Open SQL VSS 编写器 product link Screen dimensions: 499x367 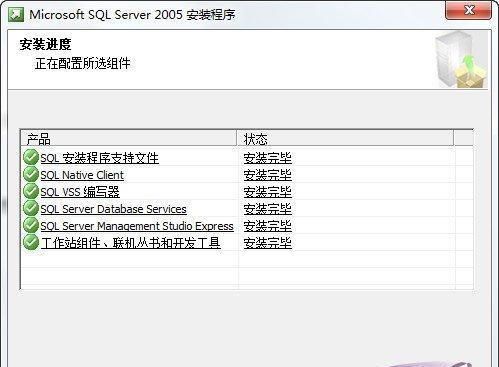coord(80,192)
